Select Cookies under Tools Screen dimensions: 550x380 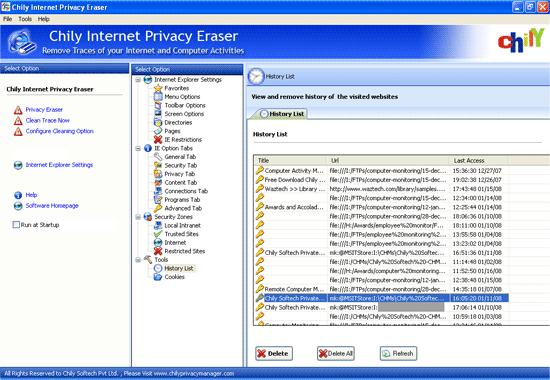pyautogui.click(x=174, y=277)
